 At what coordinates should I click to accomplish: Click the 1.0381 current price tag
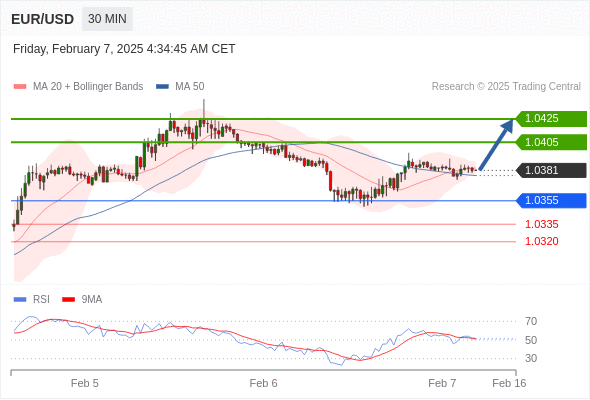[x=551, y=170]
